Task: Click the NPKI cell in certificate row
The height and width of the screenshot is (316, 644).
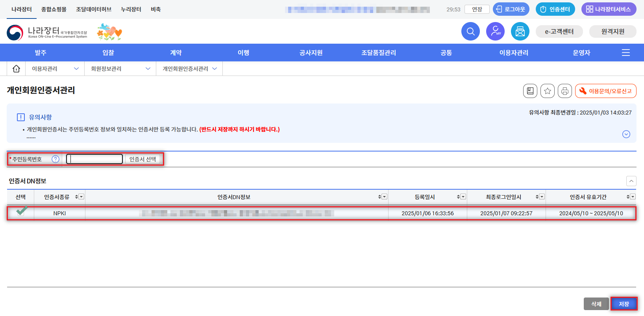Action: point(60,213)
